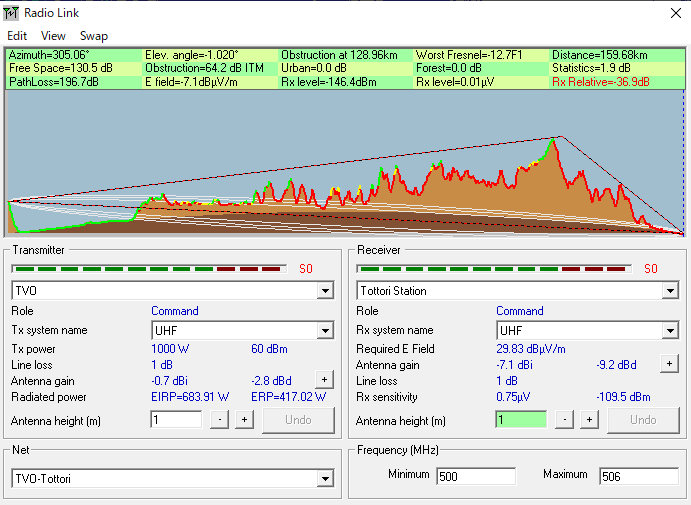This screenshot has width=691, height=505.
Task: Click the E field=-7.1dBµV/m value
Action: tap(191, 82)
